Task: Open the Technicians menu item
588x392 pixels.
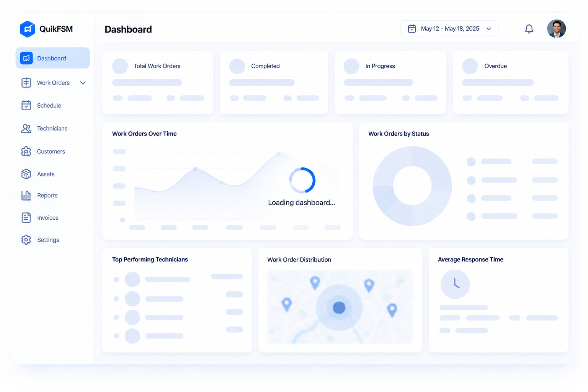Action: pos(53,129)
